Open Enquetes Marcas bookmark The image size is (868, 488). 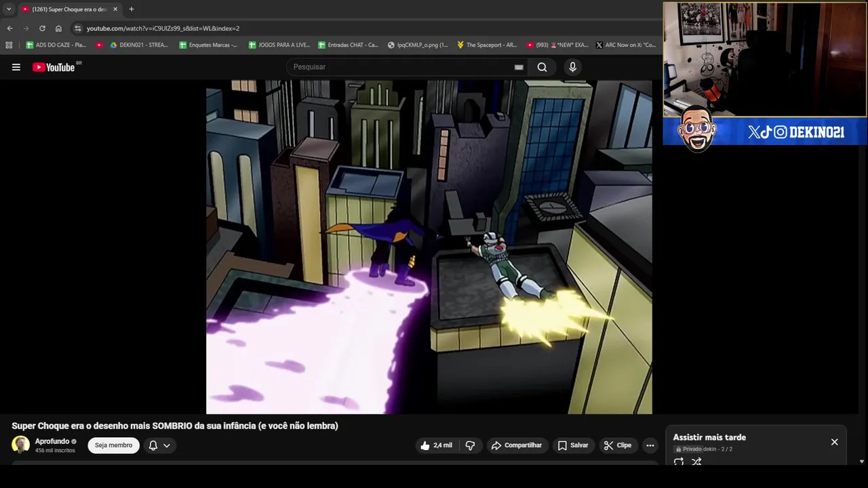[x=208, y=45]
